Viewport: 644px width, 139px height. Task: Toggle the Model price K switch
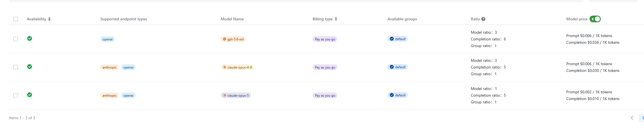(x=595, y=19)
